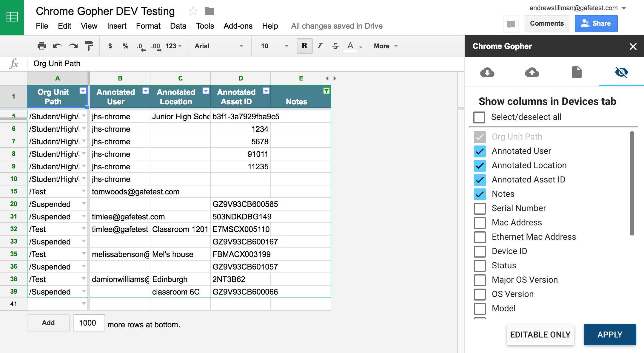Click the print icon in toolbar
This screenshot has width=644, height=353.
tap(42, 46)
